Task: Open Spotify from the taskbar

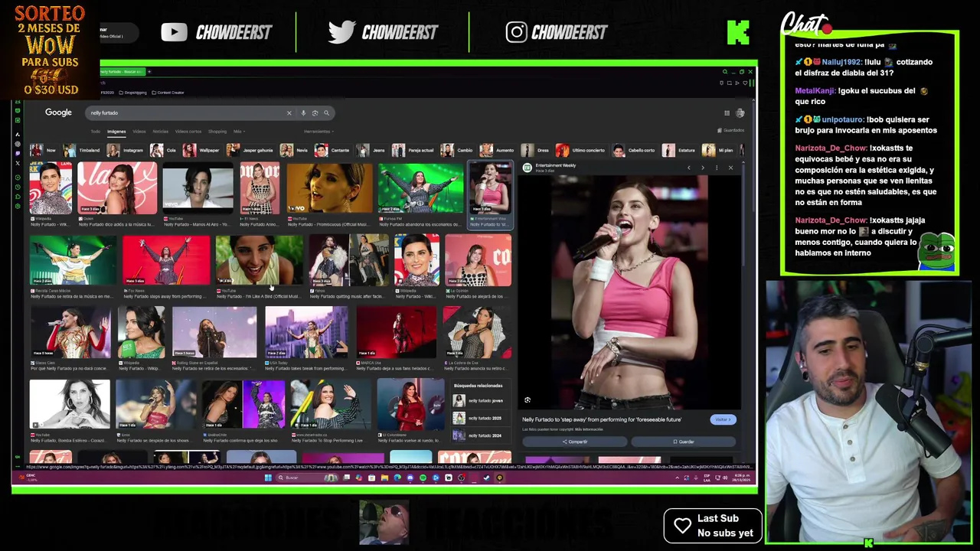Action: [423, 478]
